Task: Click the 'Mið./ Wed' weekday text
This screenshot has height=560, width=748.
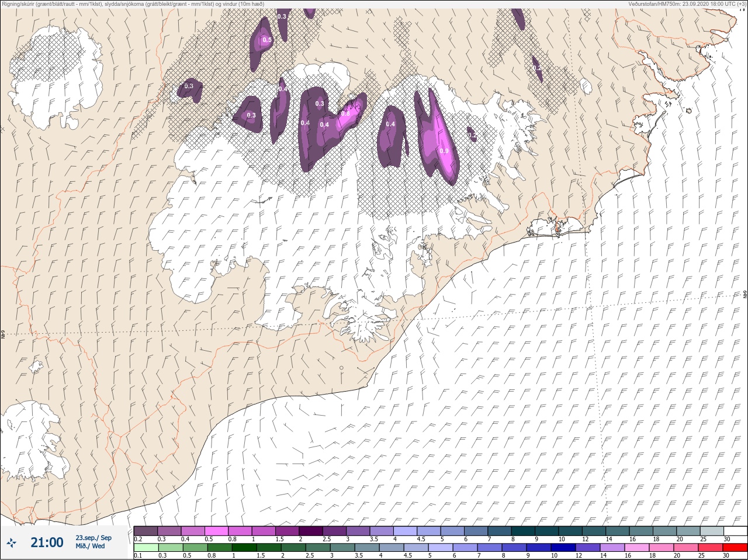Action: [x=90, y=546]
